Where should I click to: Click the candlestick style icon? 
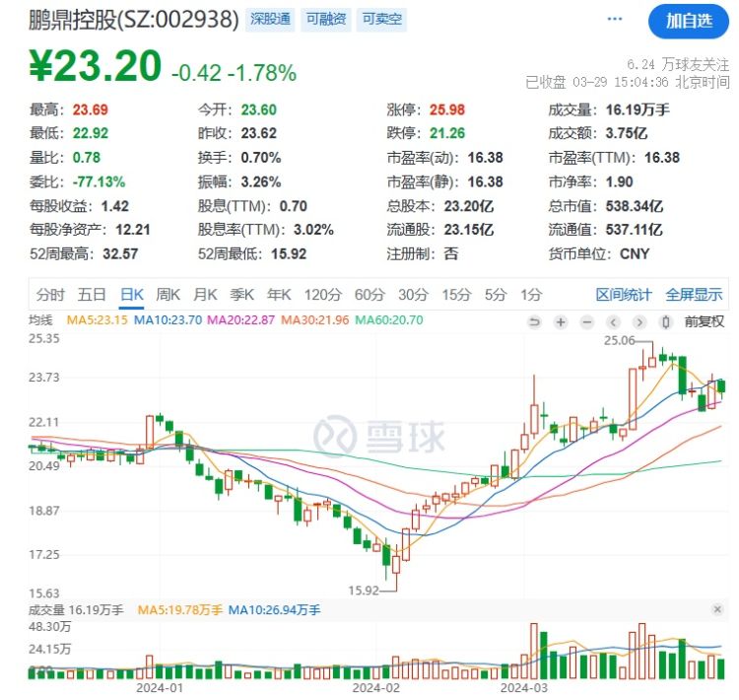pyautogui.click(x=666, y=322)
